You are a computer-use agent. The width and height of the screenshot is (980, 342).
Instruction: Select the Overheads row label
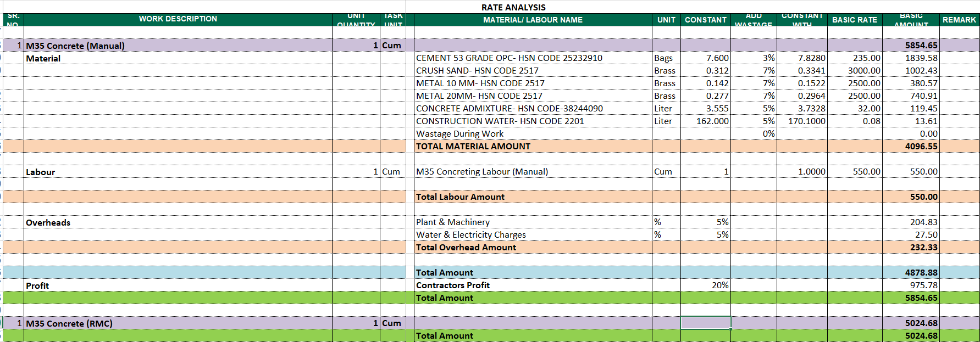tap(178, 222)
